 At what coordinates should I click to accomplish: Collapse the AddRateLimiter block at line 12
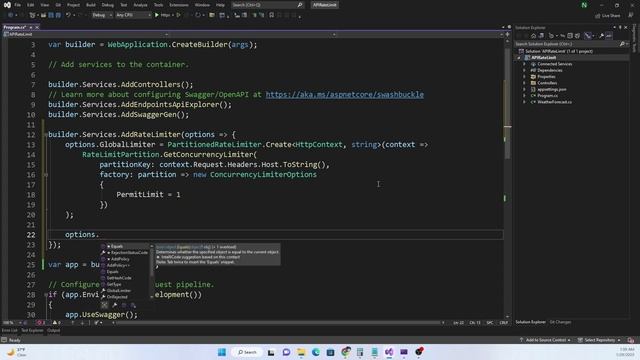click(x=46, y=135)
